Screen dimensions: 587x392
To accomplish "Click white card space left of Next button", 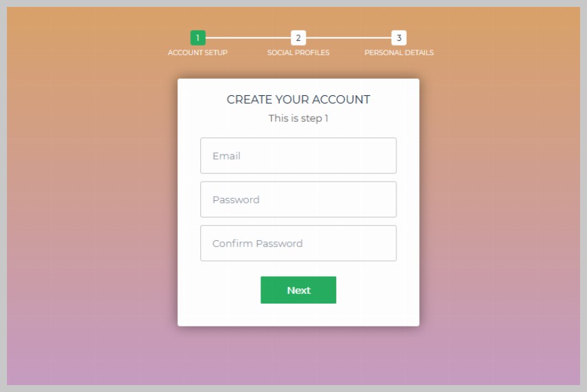I will click(x=219, y=291).
